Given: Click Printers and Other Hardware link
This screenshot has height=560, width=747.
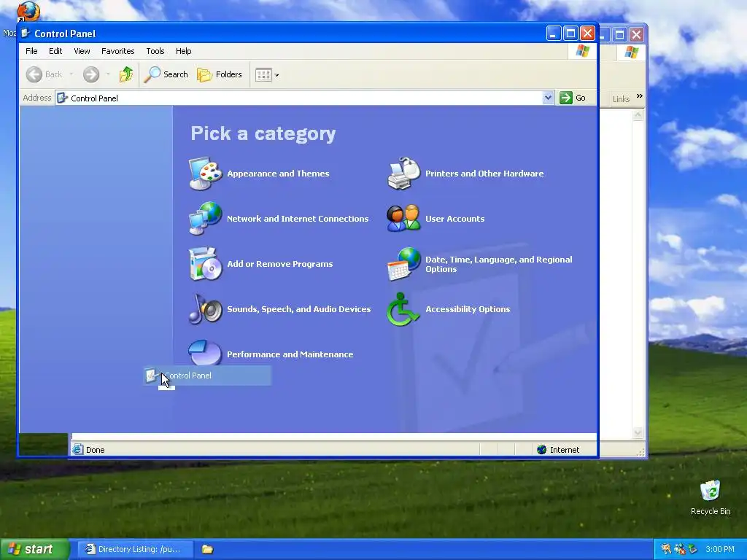Looking at the screenshot, I should click(484, 174).
